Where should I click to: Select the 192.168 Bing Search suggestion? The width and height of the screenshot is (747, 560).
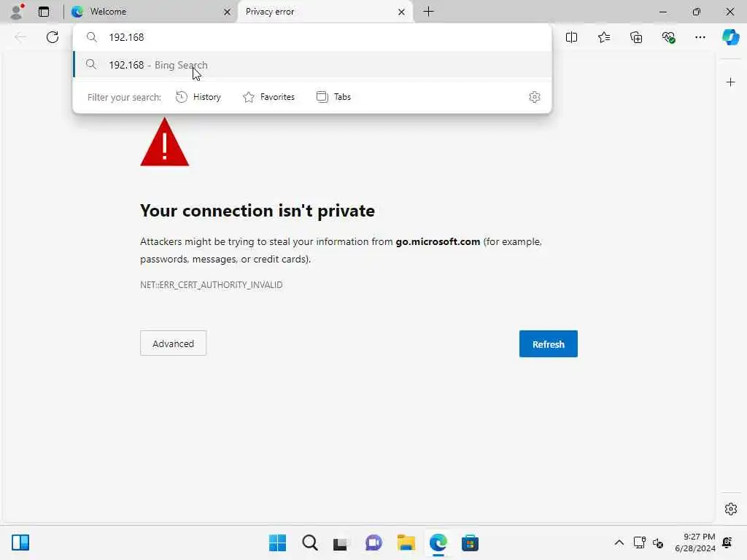click(312, 65)
